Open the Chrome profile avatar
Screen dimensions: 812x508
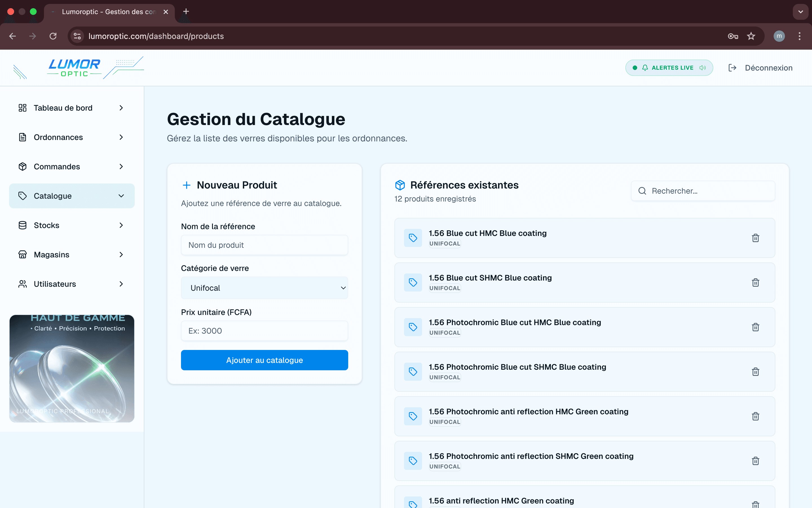tap(779, 36)
